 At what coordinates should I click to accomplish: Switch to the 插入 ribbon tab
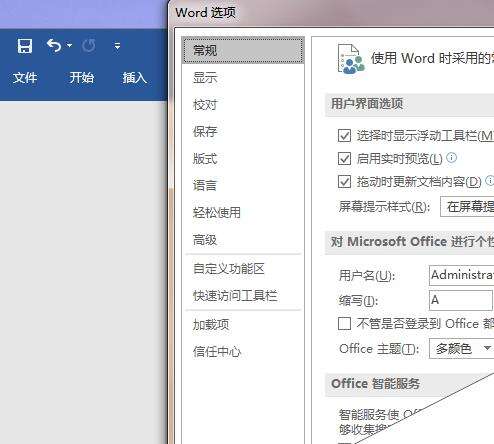coord(135,78)
